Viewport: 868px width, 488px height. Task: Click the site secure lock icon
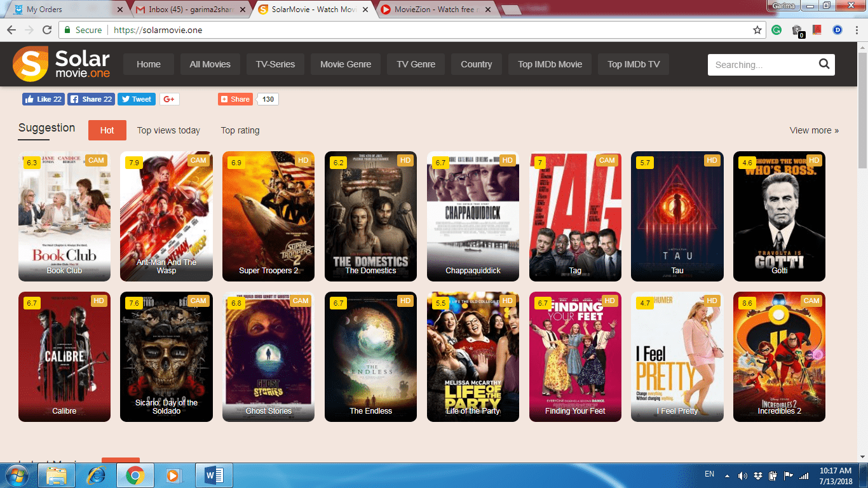click(x=68, y=30)
